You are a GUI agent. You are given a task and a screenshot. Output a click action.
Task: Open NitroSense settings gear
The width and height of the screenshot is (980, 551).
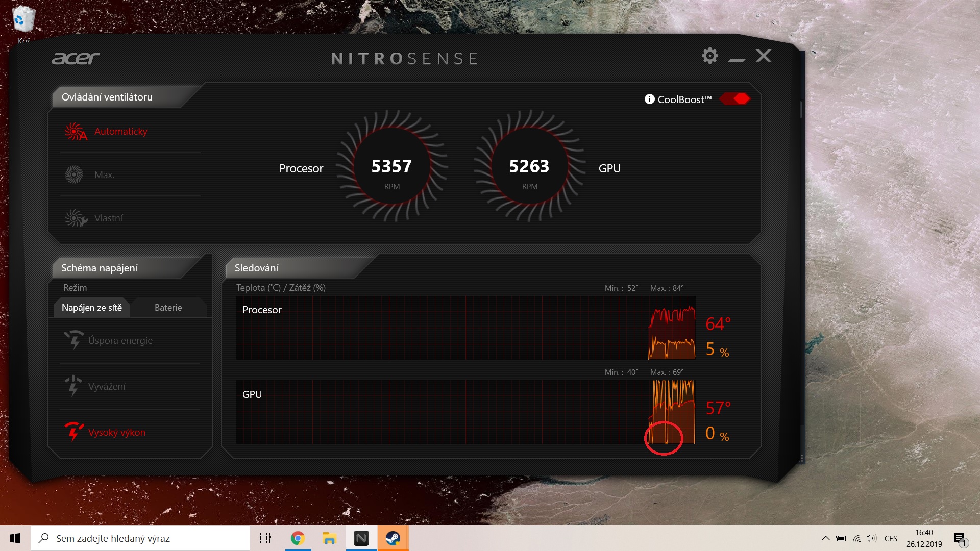(709, 56)
